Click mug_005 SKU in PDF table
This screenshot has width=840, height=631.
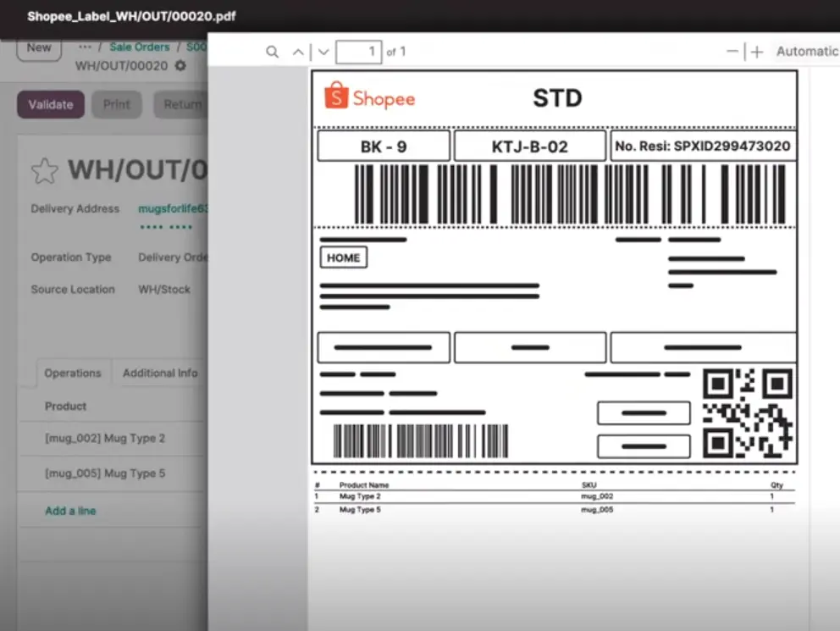point(597,510)
